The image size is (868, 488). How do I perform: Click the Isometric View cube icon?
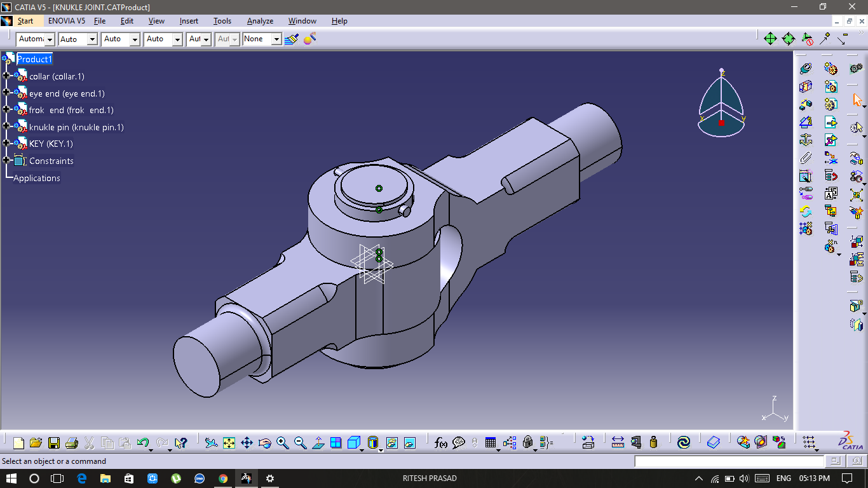pyautogui.click(x=353, y=443)
